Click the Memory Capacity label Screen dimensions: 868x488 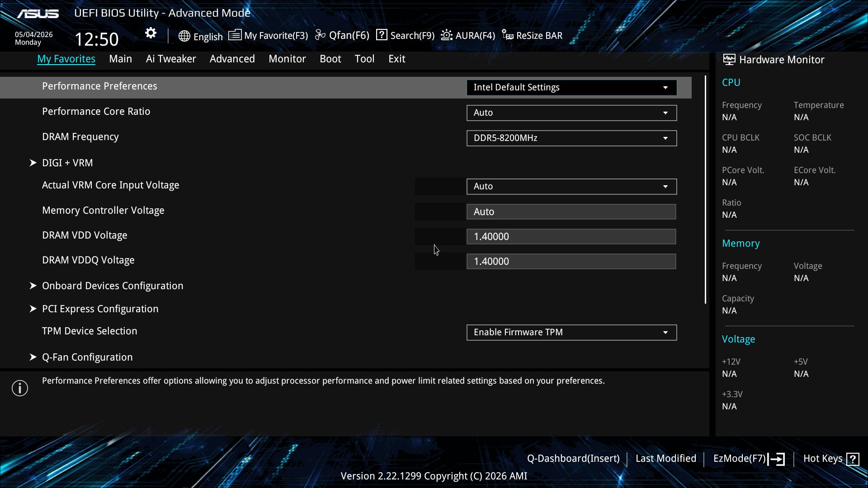[738, 299]
